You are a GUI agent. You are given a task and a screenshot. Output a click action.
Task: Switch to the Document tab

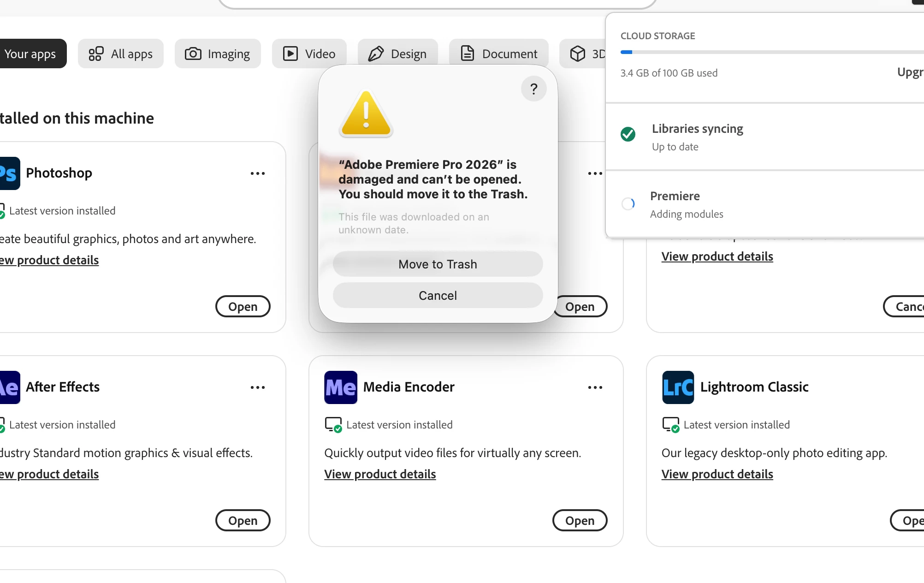click(499, 54)
